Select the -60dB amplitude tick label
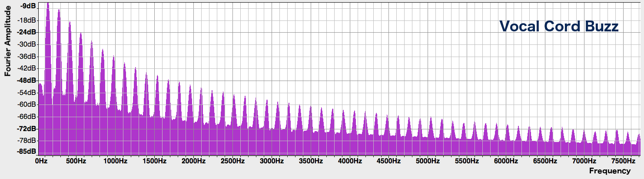644x179 pixels. click(27, 105)
